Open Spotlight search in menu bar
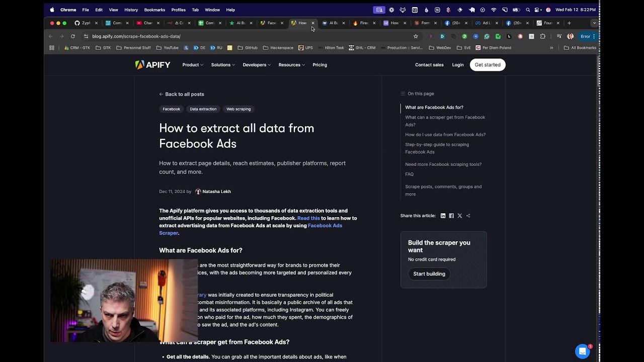Image resolution: width=644 pixels, height=362 pixels. [x=527, y=10]
